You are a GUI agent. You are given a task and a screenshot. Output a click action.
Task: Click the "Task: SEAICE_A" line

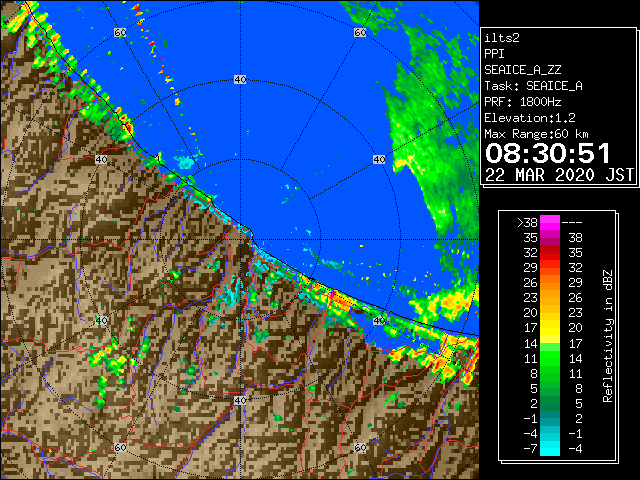coord(533,86)
